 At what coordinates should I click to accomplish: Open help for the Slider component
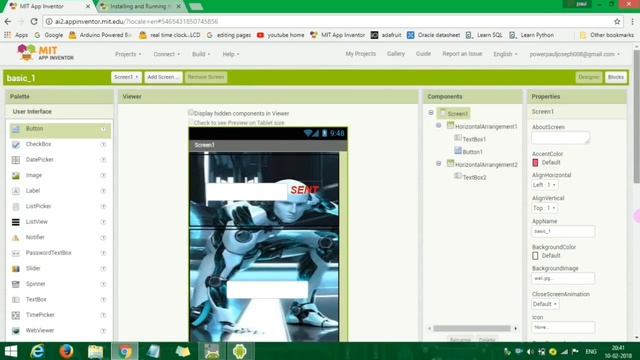[x=103, y=269]
